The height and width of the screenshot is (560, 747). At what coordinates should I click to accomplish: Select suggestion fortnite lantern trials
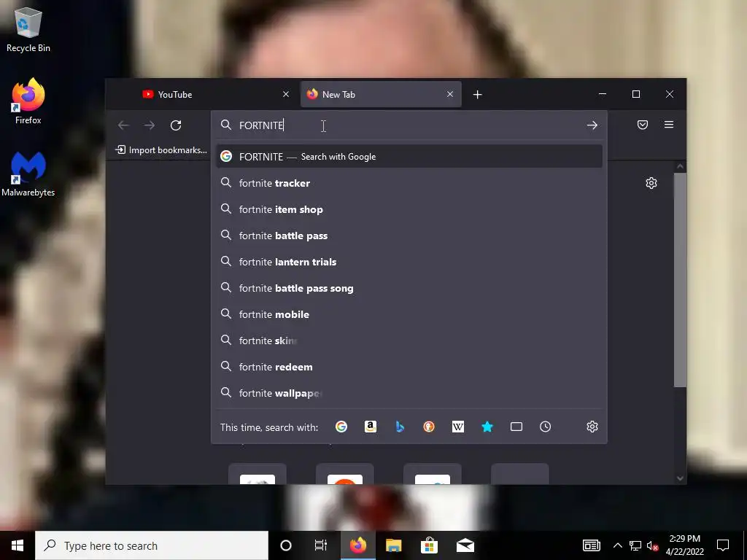point(409,262)
